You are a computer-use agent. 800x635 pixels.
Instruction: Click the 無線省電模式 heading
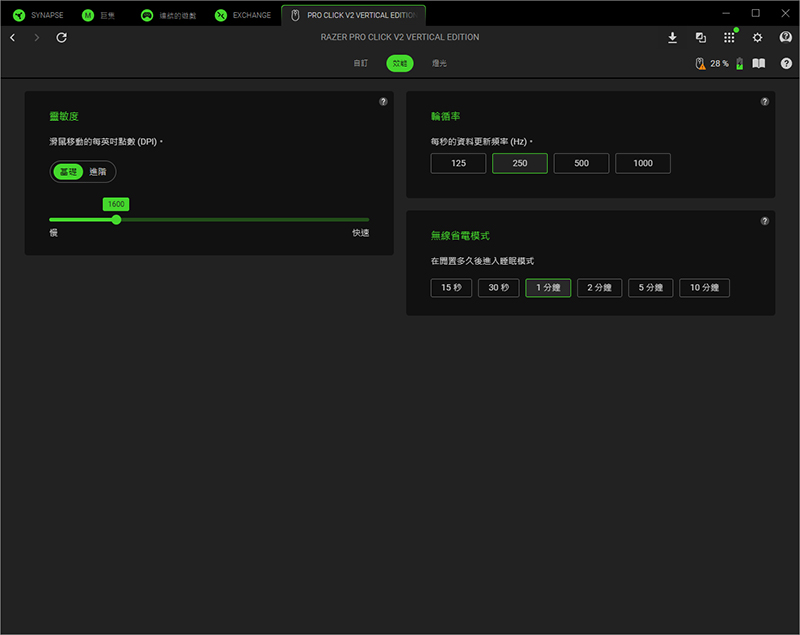[460, 236]
